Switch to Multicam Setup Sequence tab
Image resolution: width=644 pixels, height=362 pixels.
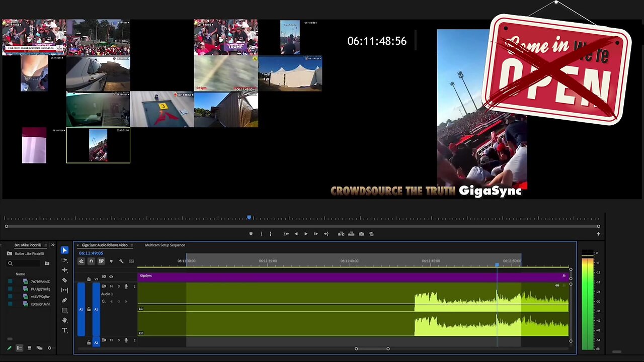[165, 245]
